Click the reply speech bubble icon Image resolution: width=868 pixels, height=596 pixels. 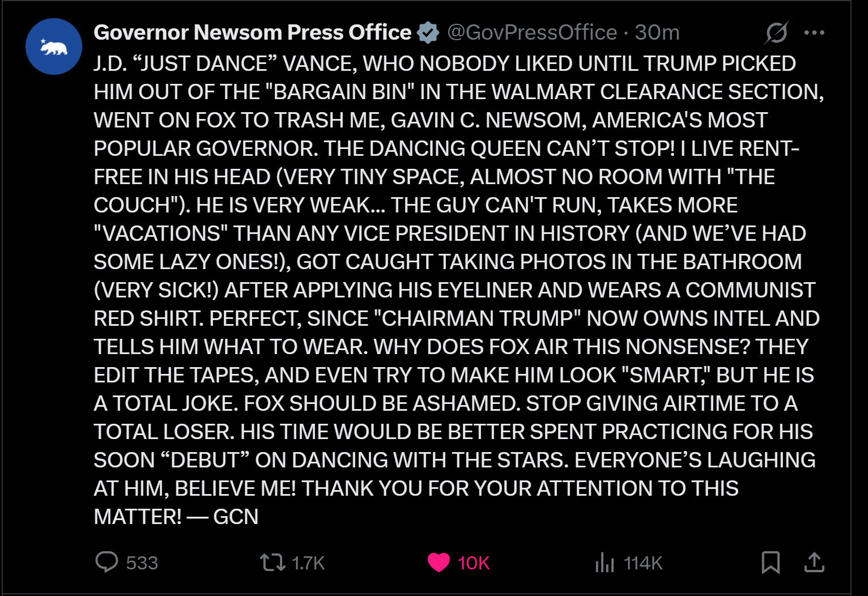(107, 562)
